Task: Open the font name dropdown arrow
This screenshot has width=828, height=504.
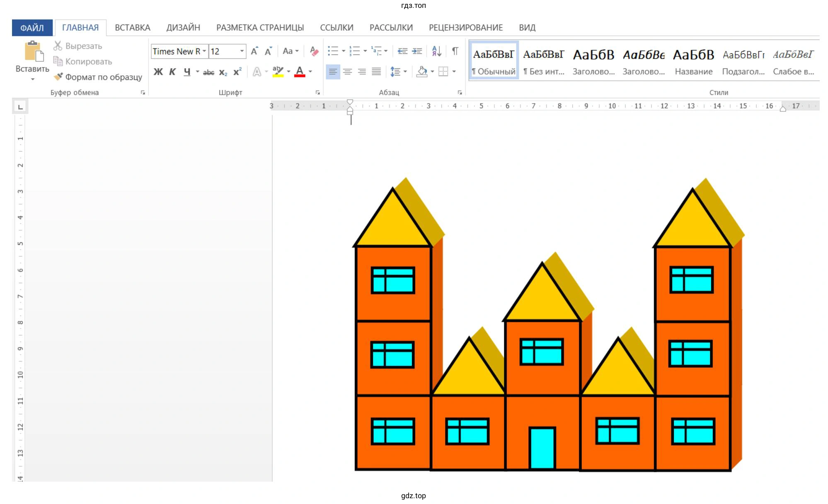Action: pyautogui.click(x=204, y=51)
